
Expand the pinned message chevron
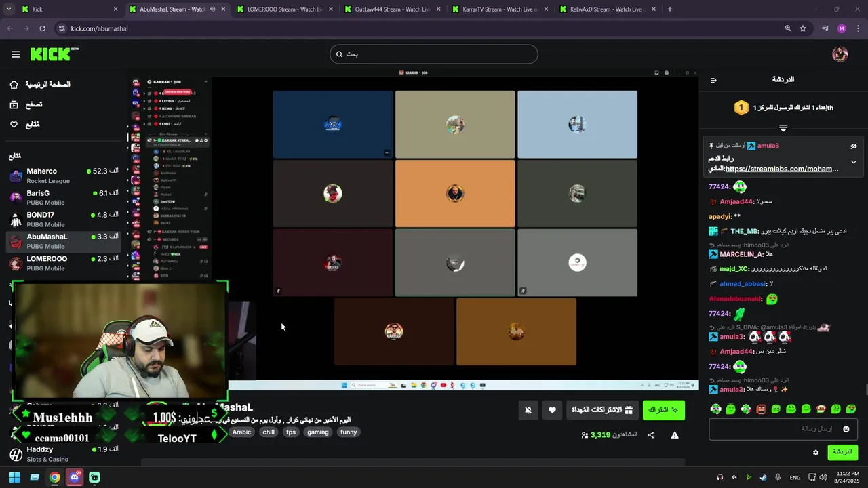(854, 162)
